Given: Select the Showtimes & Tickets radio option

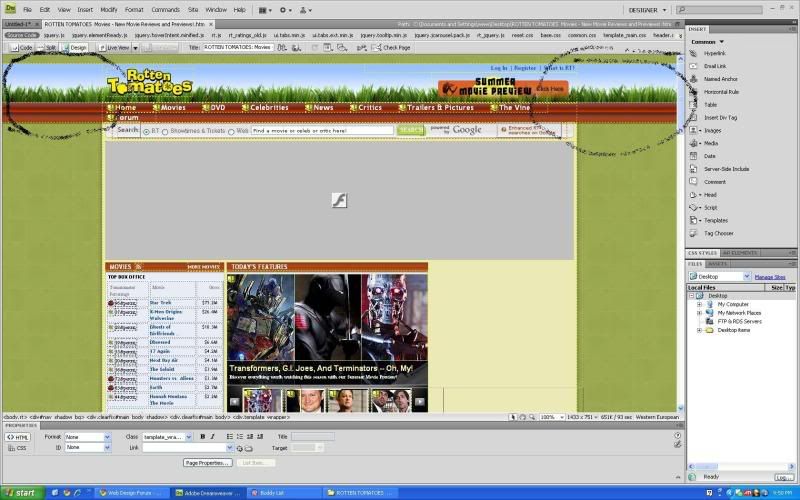Looking at the screenshot, I should [165, 131].
